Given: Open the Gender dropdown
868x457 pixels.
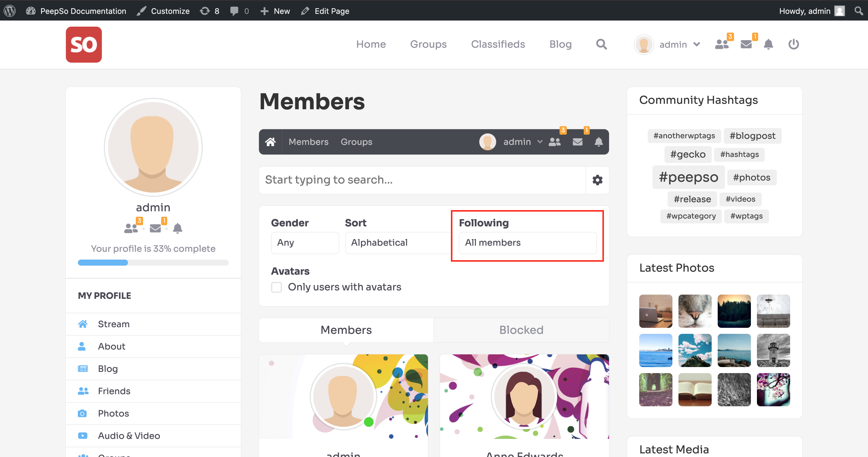Looking at the screenshot, I should click(x=305, y=243).
